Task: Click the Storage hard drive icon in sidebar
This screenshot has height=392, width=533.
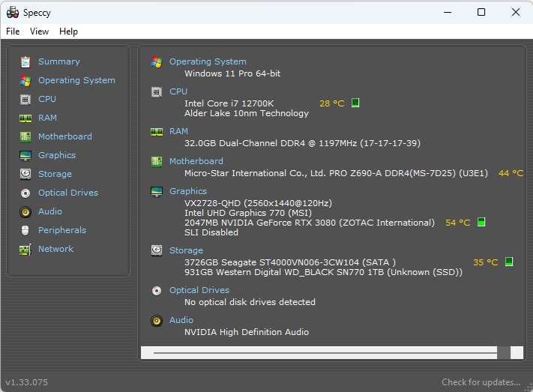Action: [25, 174]
